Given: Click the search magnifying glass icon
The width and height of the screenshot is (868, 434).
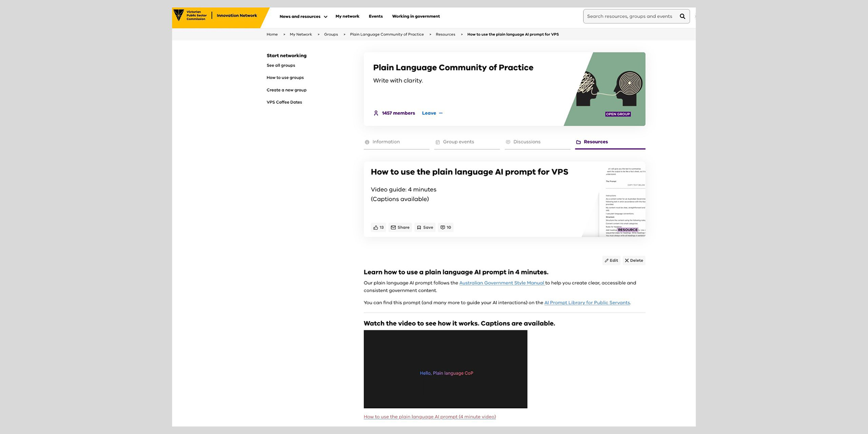Looking at the screenshot, I should 682,16.
